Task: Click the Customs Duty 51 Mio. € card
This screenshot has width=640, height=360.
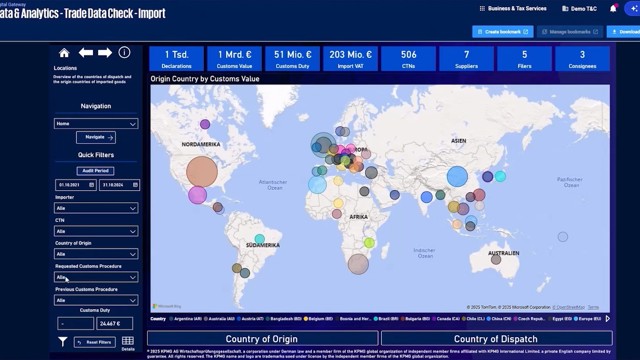Action: pos(292,59)
